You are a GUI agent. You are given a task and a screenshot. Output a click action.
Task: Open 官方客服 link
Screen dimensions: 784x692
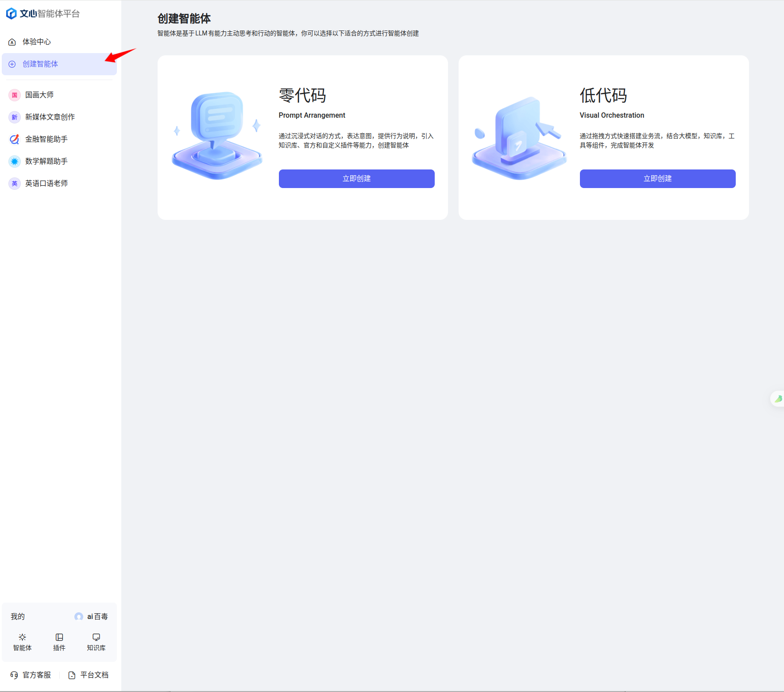31,675
